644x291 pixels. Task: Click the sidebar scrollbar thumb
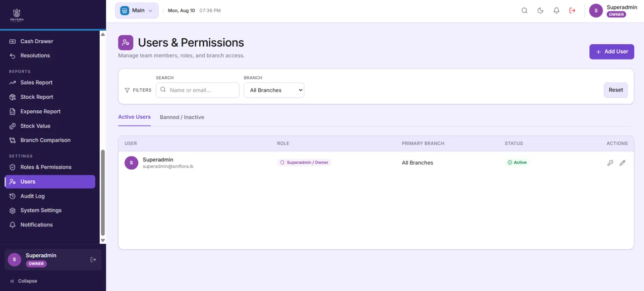coord(103,193)
